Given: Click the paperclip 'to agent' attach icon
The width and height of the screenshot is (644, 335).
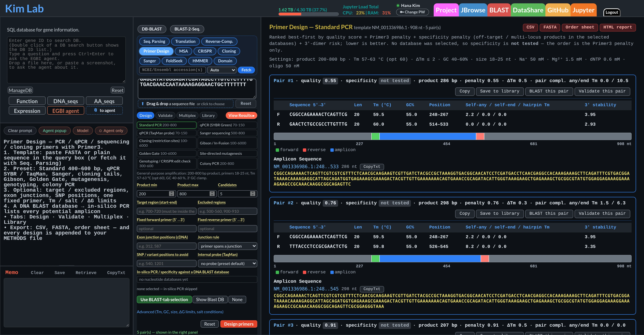Looking at the screenshot, I should [x=95, y=110].
